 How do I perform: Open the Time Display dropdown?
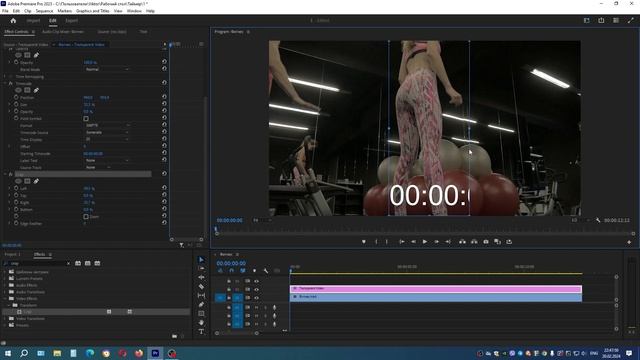(108, 139)
